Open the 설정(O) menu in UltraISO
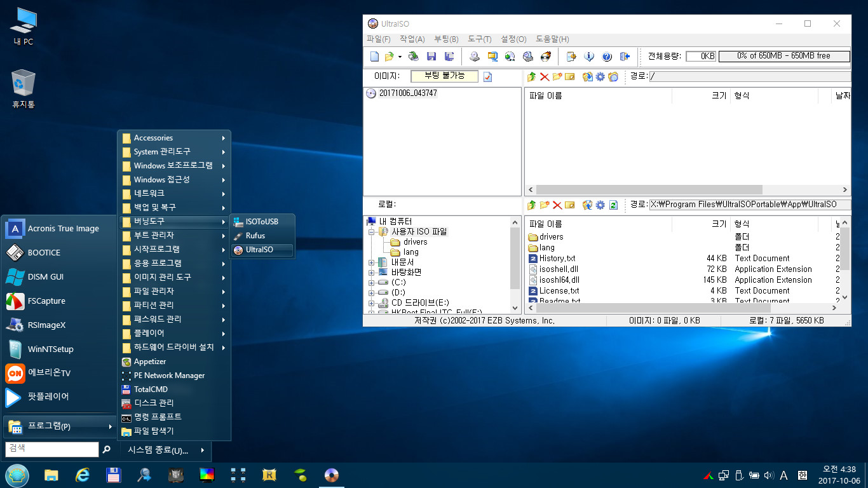 coord(513,39)
